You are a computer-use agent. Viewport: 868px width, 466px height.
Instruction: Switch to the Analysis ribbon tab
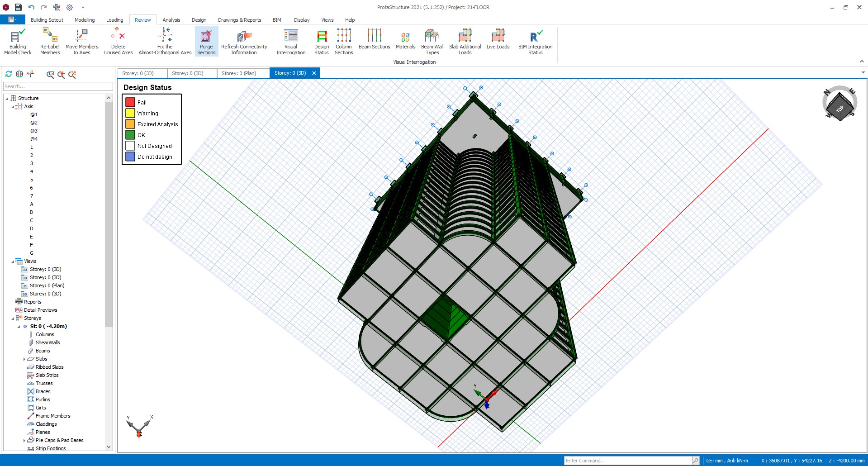click(x=171, y=20)
